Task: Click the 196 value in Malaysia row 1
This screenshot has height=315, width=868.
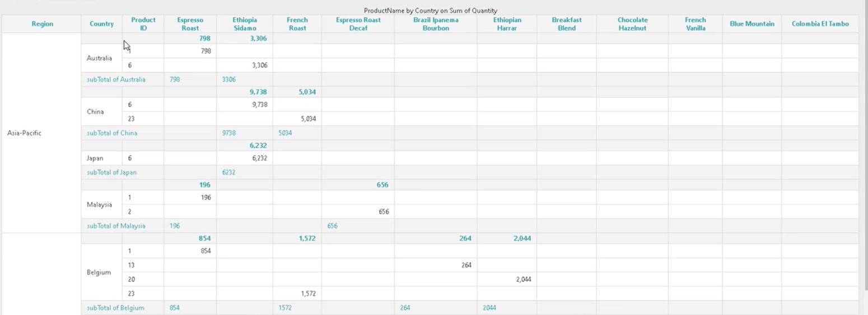Action: click(206, 198)
